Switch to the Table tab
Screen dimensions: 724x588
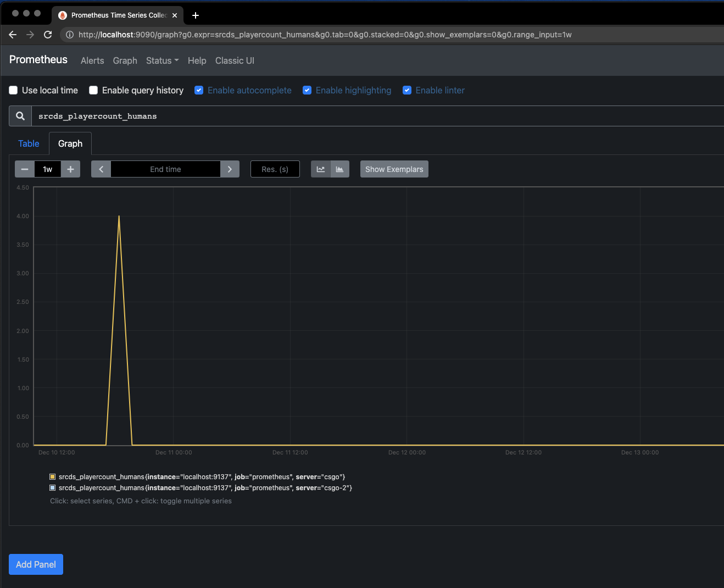(x=29, y=143)
